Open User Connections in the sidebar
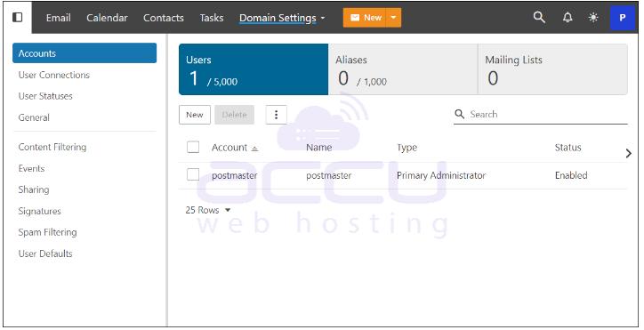Image resolution: width=644 pixels, height=330 pixels. (53, 75)
